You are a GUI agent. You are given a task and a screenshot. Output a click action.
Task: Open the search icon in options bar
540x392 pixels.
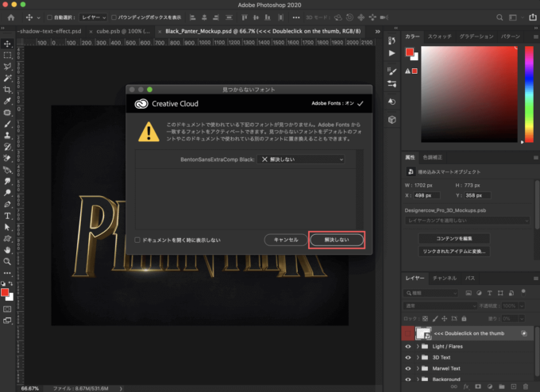(499, 17)
